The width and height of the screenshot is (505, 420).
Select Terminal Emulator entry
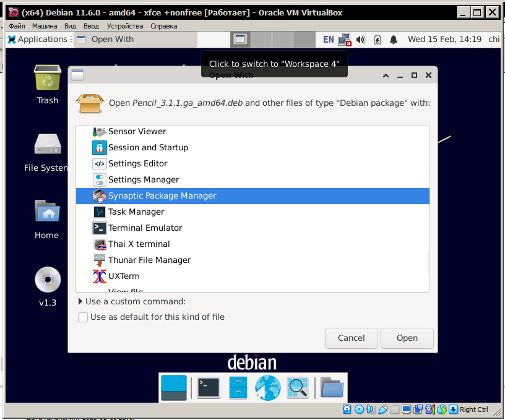coord(253,228)
